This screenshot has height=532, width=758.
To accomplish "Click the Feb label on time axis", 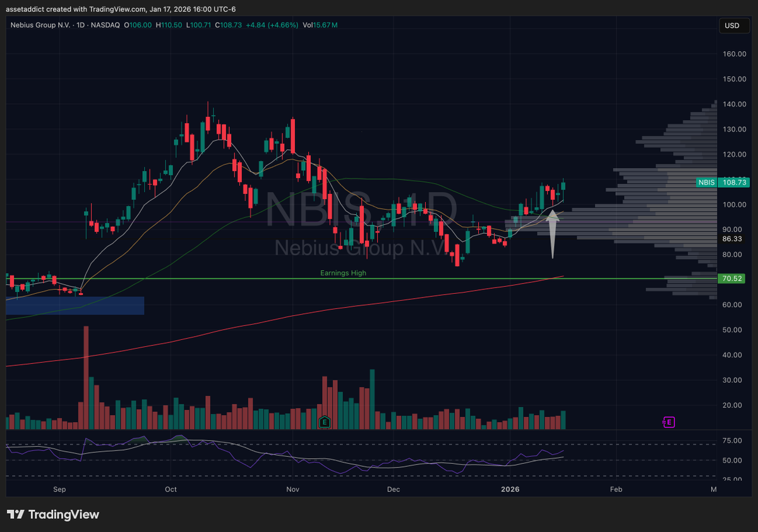I will (617, 489).
